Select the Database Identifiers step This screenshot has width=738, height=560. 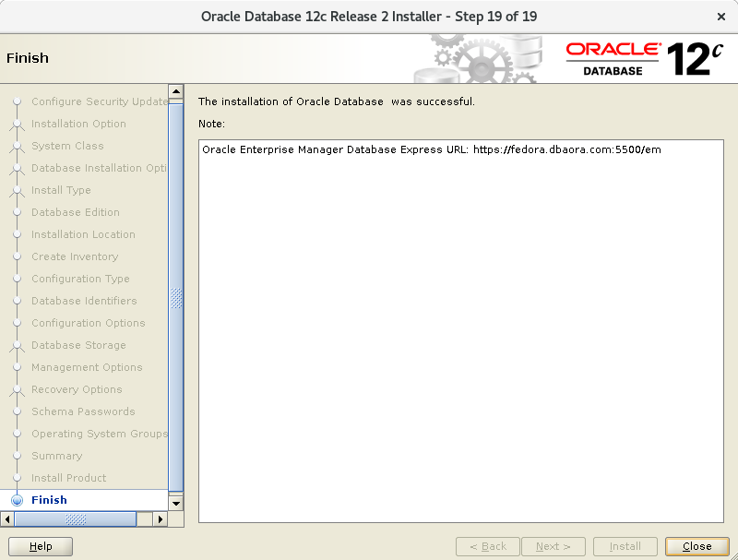coord(84,301)
